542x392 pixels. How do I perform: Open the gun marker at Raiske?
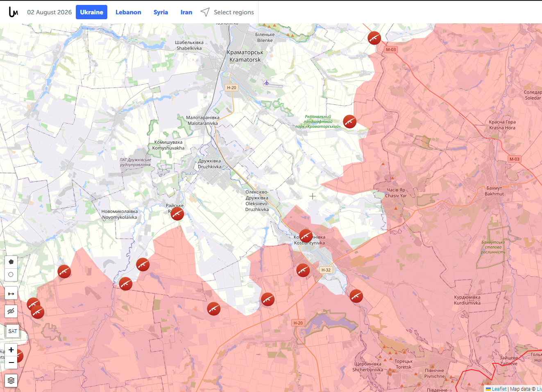tap(177, 214)
